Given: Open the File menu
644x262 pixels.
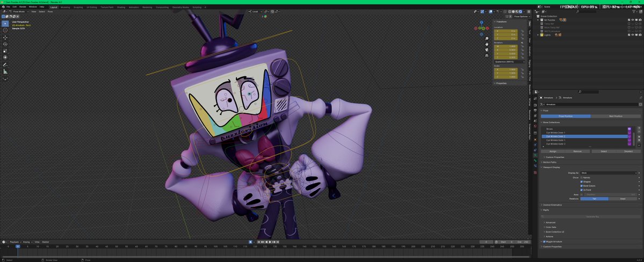Looking at the screenshot, I should pos(8,7).
